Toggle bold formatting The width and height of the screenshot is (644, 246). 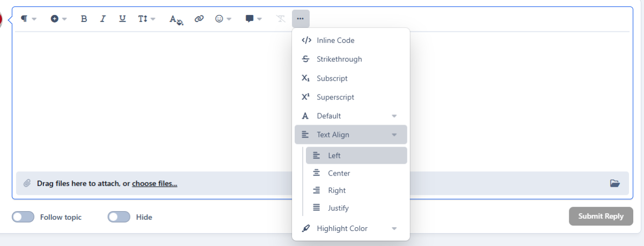(x=84, y=19)
